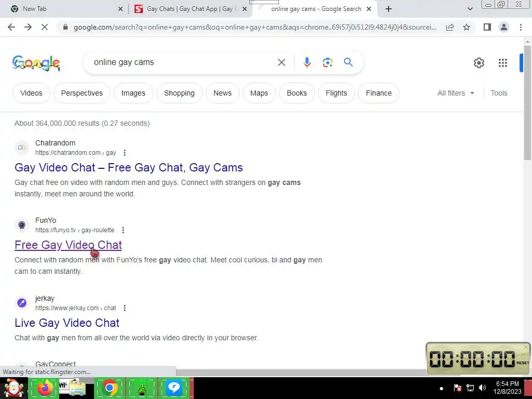The width and height of the screenshot is (532, 399).
Task: Filter results by Books
Action: 297,93
